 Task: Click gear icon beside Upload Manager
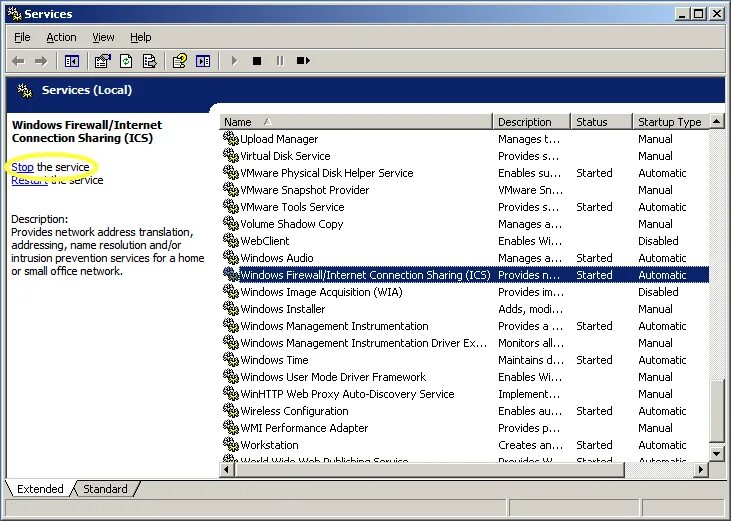pyautogui.click(x=231, y=138)
